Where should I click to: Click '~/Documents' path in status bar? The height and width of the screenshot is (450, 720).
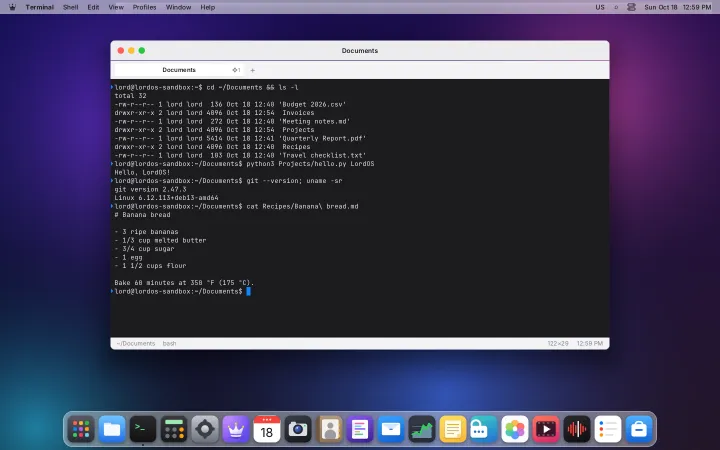click(135, 343)
